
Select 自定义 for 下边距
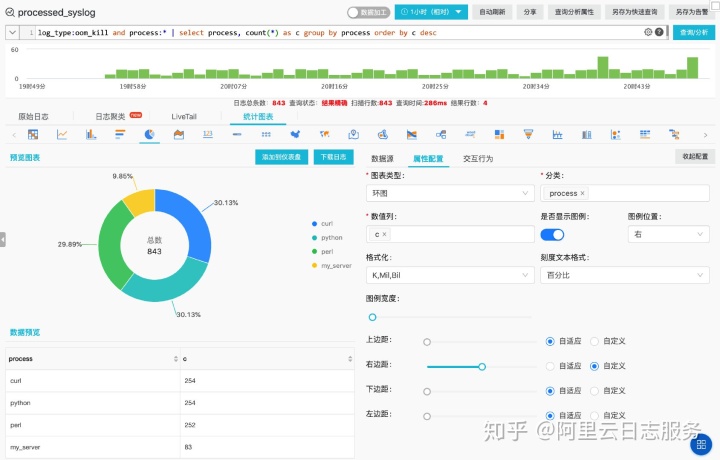click(594, 391)
